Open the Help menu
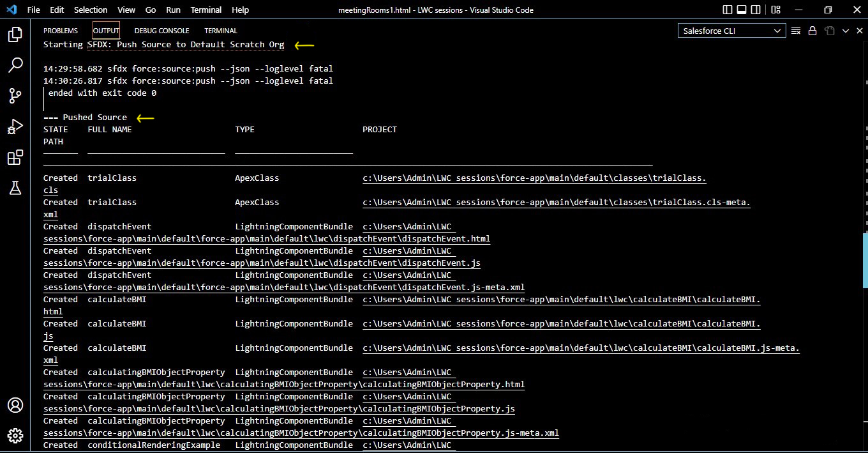This screenshot has height=453, width=868. click(240, 10)
